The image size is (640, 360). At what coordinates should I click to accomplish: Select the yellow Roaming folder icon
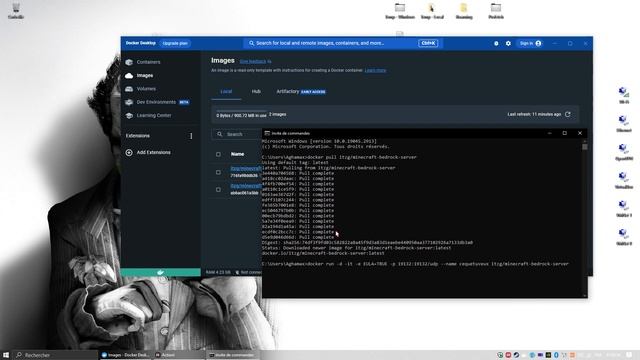click(x=464, y=11)
